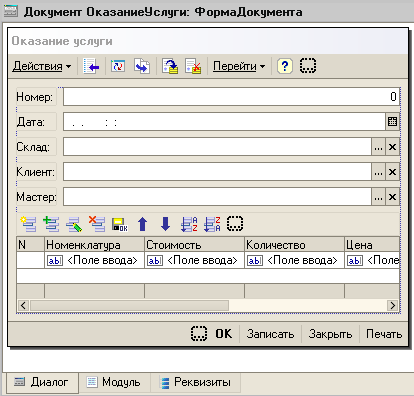Open the Перейти dropdown menu
Image resolution: width=414 pixels, height=396 pixels.
(239, 66)
